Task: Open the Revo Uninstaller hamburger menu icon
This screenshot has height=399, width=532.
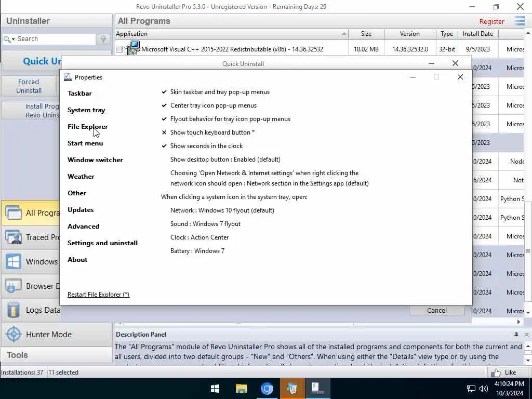Action: [x=520, y=21]
